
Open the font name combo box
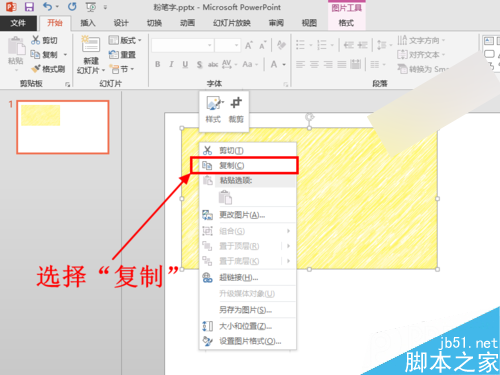coord(182,45)
